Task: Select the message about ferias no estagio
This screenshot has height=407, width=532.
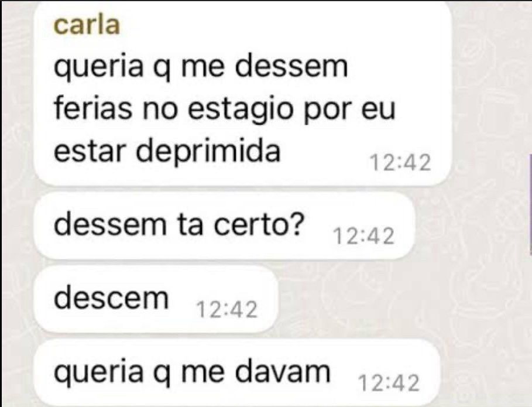Action: (x=243, y=93)
